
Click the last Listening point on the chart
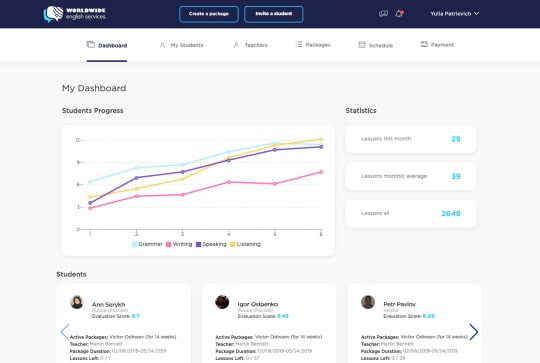[321, 139]
